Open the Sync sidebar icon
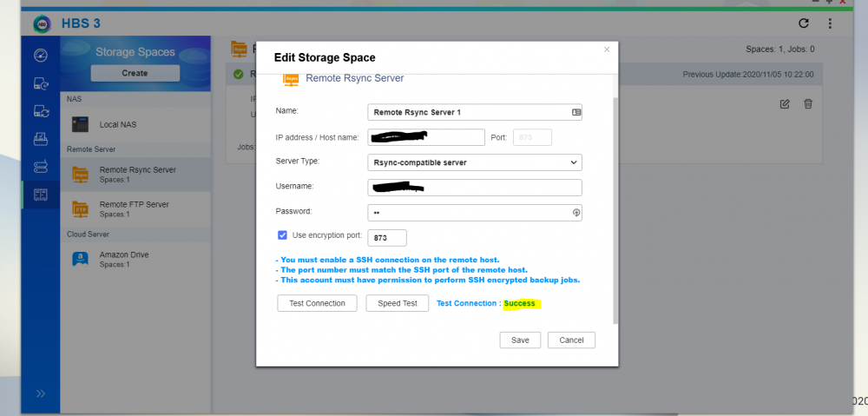868x416 pixels. [x=41, y=111]
